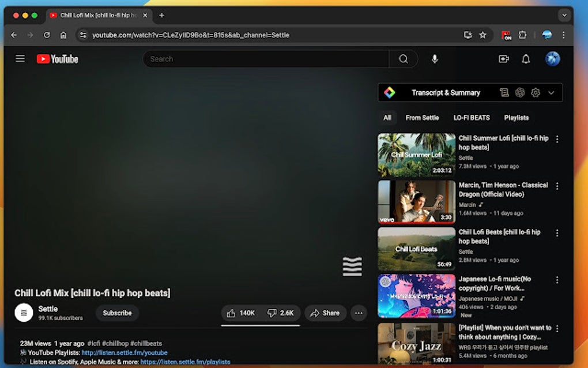
Task: Subscribe to the Settle channel
Action: [117, 313]
